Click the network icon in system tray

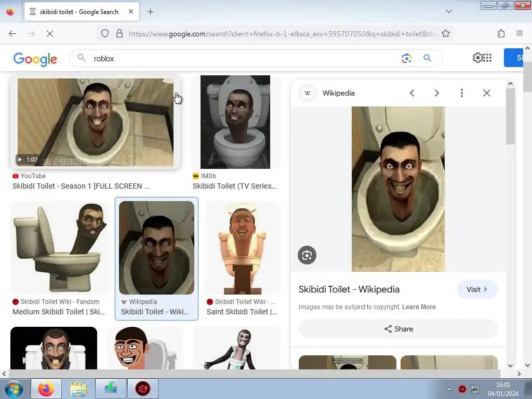pyautogui.click(x=475, y=389)
